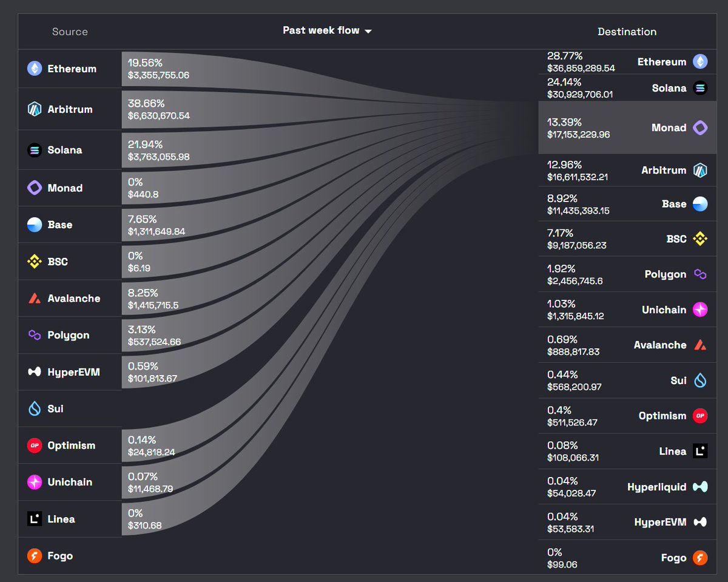Click BSC destination value $9,187,056.23
This screenshot has width=728, height=582.
point(577,245)
